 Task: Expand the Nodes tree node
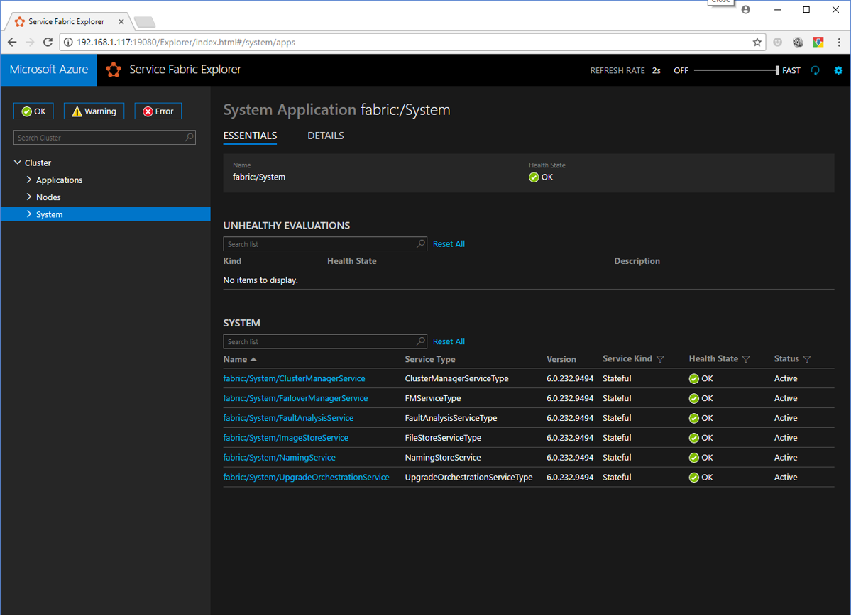29,197
